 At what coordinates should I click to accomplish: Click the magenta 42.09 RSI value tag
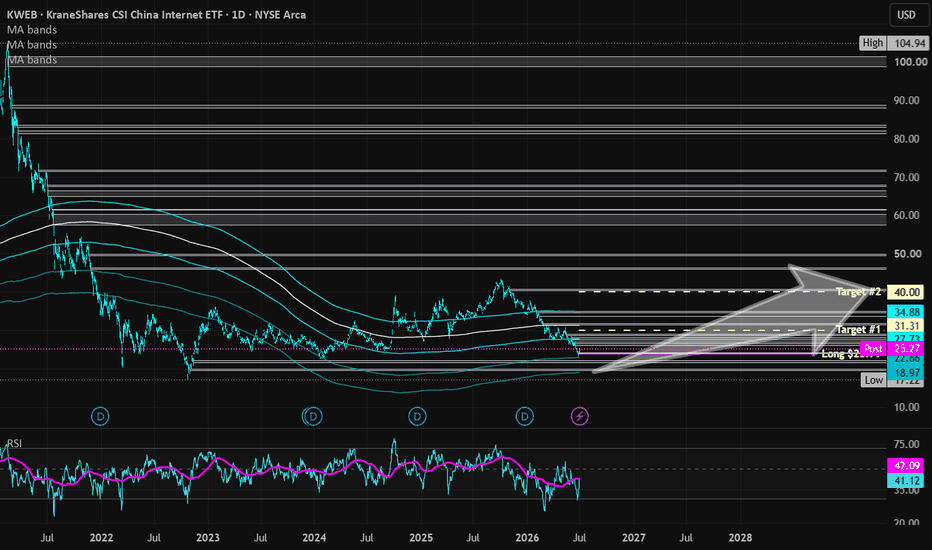[x=906, y=466]
